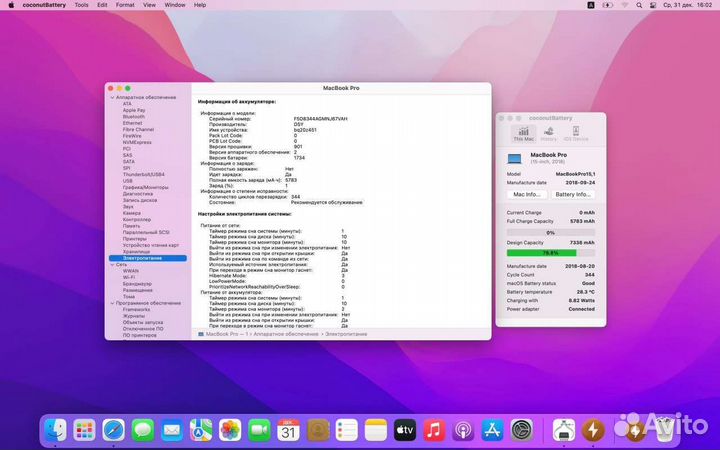Open Finder from the Dock
This screenshot has width=720, height=450.
pos(56,430)
